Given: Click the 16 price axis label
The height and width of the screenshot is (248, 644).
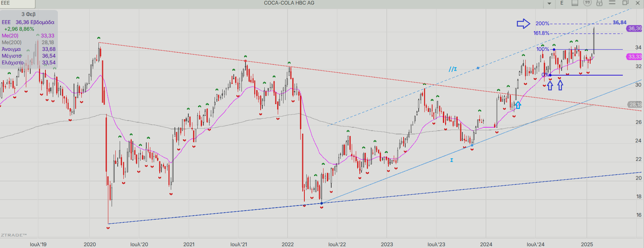Looking at the screenshot, I should tap(638, 215).
